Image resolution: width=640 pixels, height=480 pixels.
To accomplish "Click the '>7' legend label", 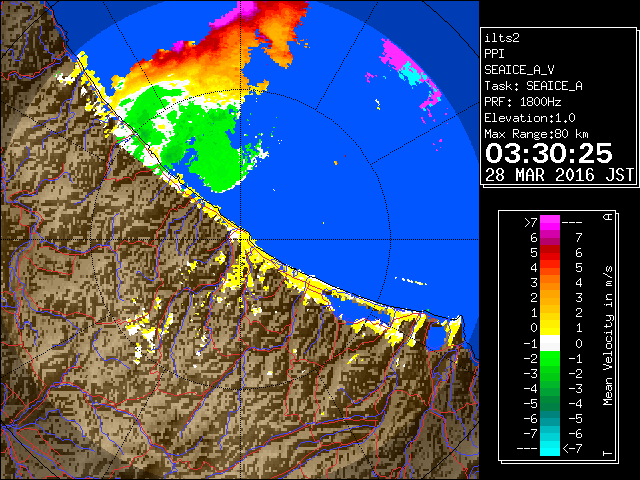I will click(x=530, y=222).
